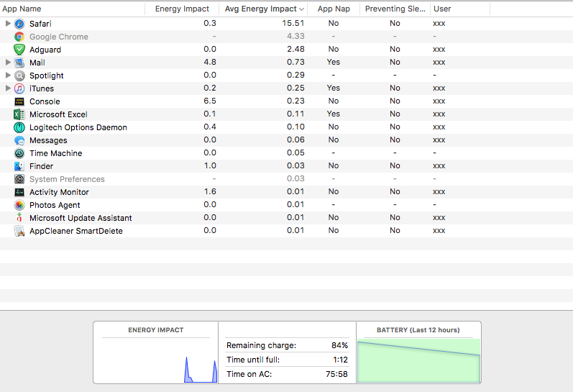Click the Remaining charge 84% value

point(339,345)
